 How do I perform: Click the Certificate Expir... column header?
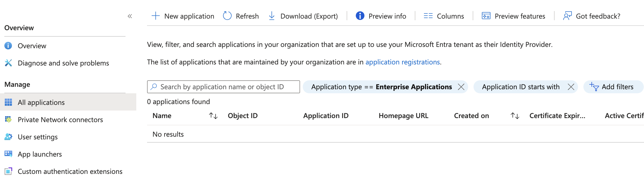tap(557, 116)
